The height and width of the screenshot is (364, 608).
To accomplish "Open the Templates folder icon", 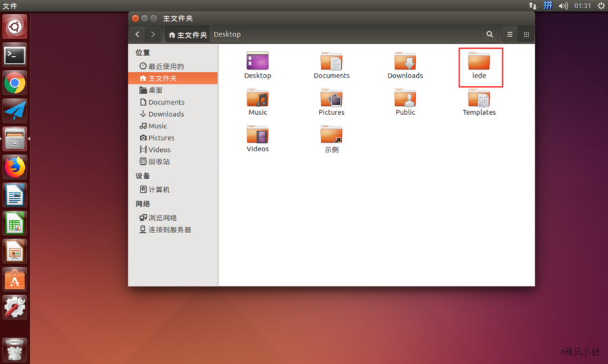I will tap(479, 98).
